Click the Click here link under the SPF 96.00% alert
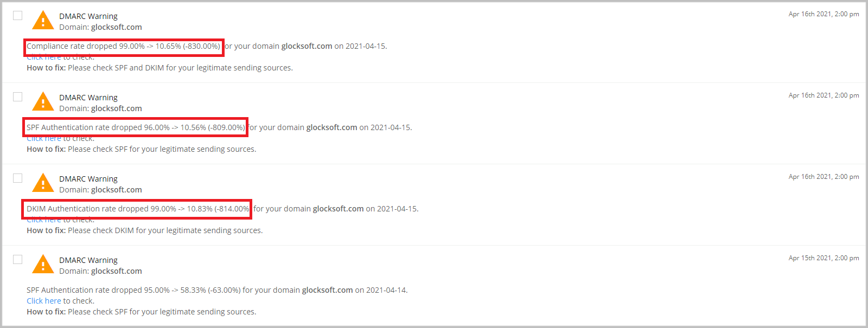This screenshot has height=328, width=868. tap(44, 139)
